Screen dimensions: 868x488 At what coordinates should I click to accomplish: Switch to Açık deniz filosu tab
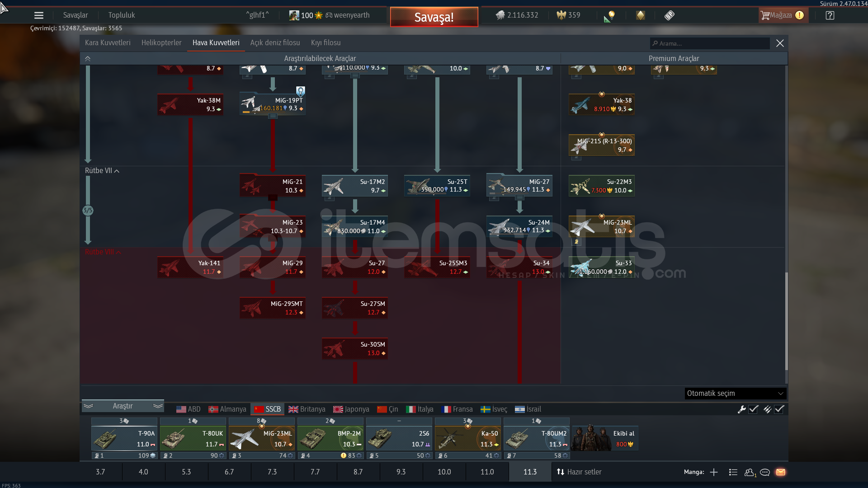[275, 42]
